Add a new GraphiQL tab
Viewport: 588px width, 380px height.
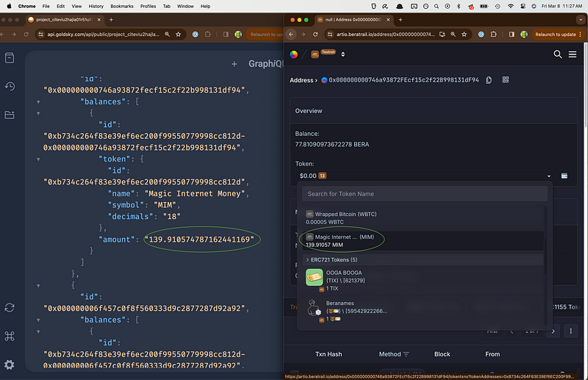pyautogui.click(x=234, y=64)
